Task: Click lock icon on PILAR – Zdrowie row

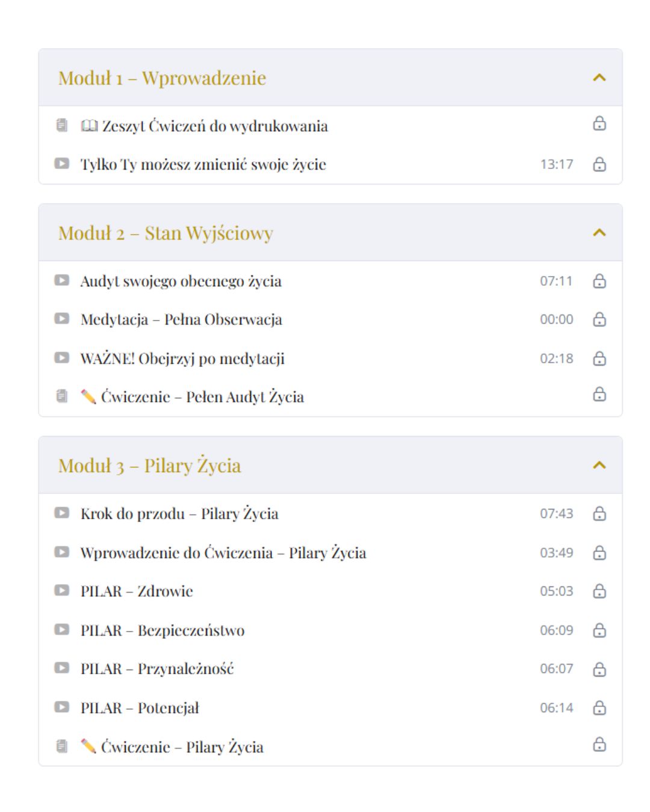Action: [599, 591]
